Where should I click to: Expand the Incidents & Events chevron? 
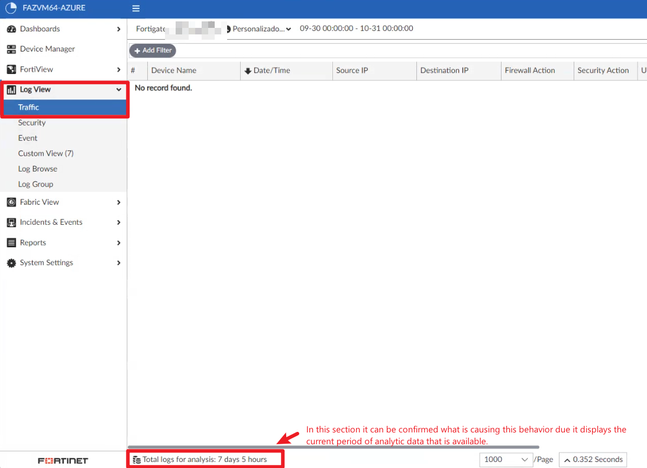pos(119,222)
